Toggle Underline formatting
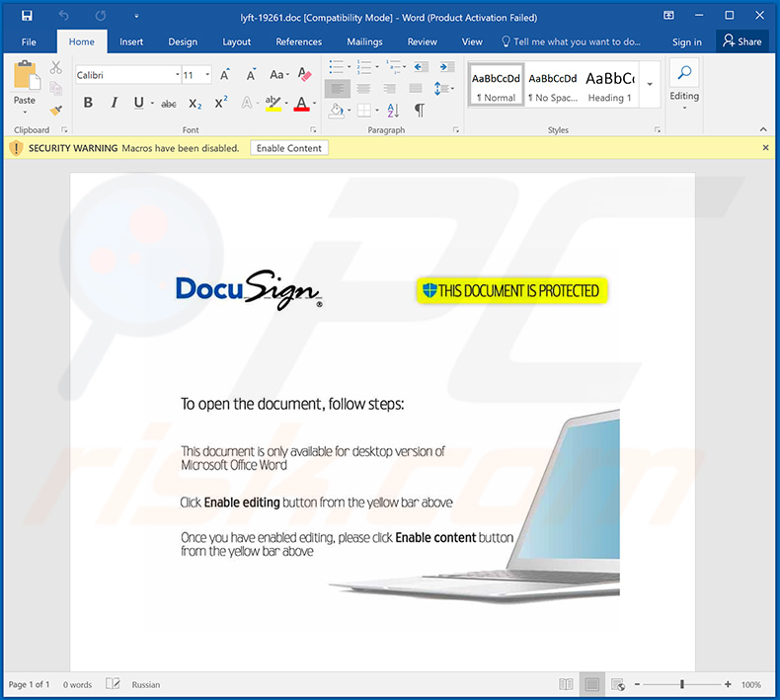780x700 pixels. click(x=139, y=103)
